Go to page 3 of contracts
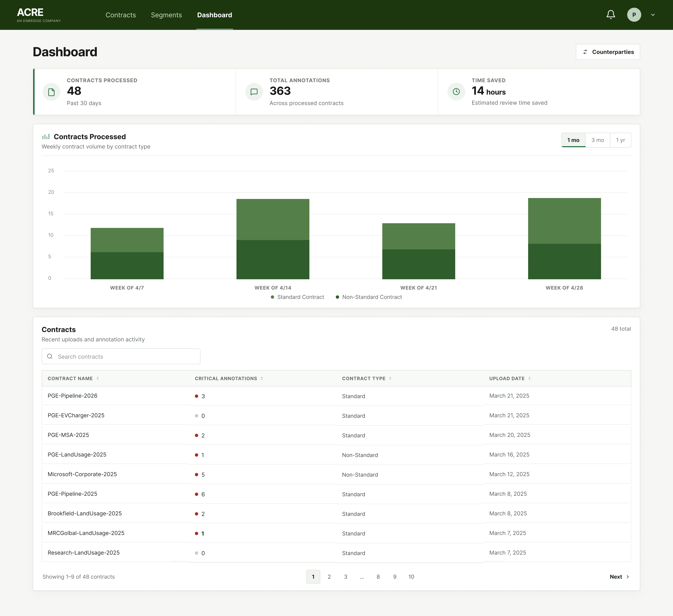The width and height of the screenshot is (673, 616). click(x=346, y=577)
